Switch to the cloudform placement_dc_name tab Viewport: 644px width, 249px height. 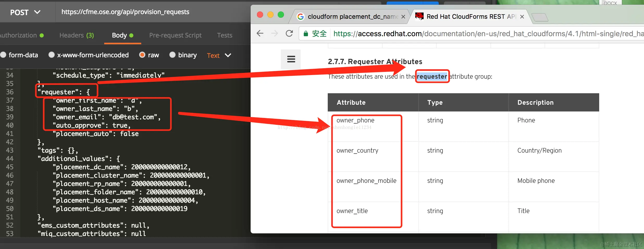[x=353, y=17]
